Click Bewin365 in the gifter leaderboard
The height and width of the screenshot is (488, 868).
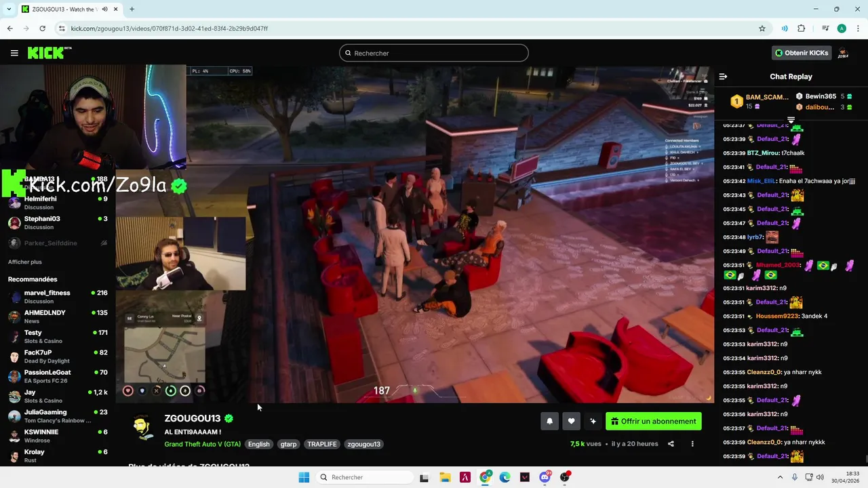coord(820,96)
